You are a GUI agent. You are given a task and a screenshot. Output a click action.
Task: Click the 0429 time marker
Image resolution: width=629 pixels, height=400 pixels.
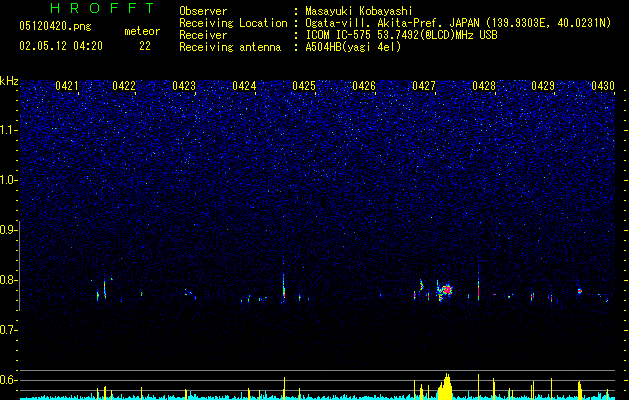(543, 86)
